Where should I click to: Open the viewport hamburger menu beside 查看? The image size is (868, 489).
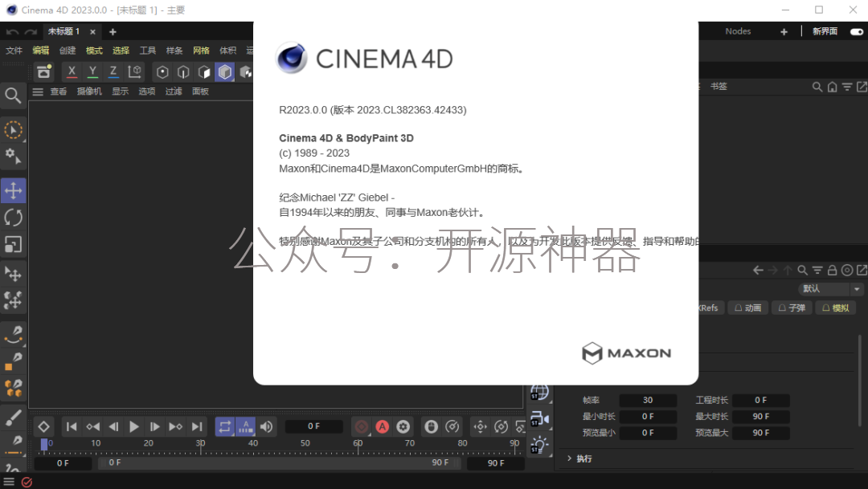click(x=38, y=92)
